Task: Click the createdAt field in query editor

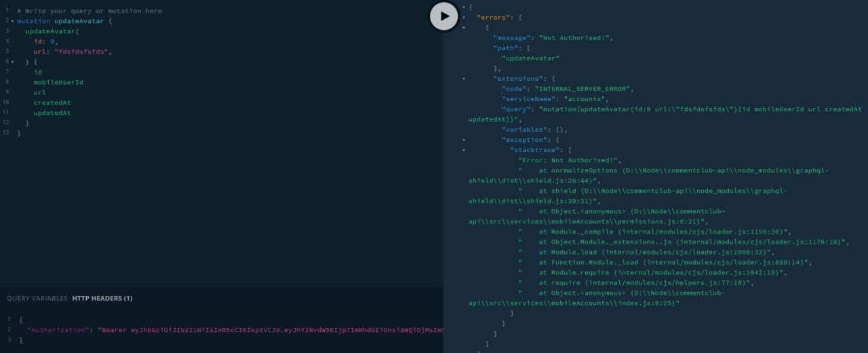Action: pos(52,103)
